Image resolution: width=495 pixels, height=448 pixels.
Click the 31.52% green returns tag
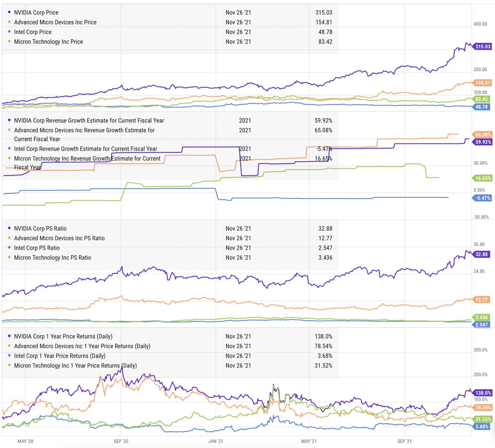tap(482, 420)
